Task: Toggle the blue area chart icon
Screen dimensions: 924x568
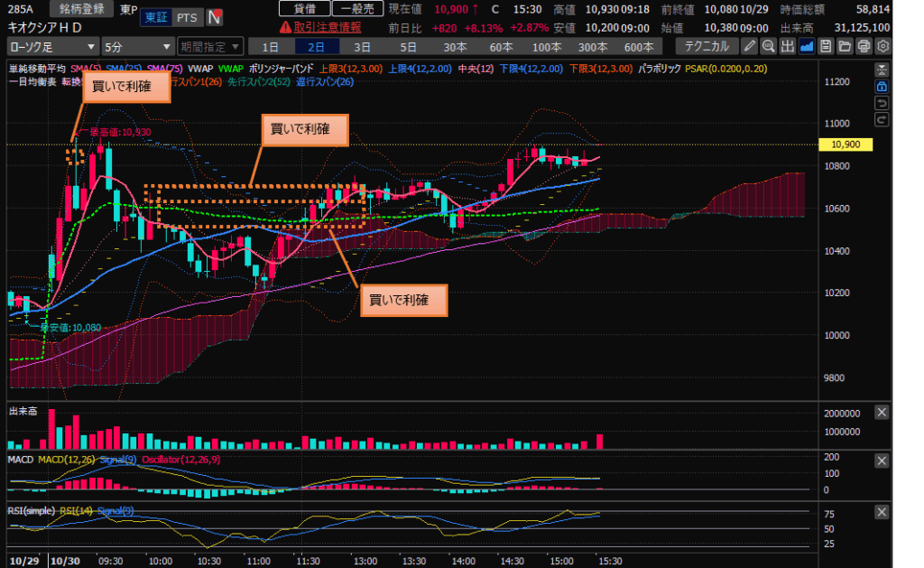Action: click(807, 46)
